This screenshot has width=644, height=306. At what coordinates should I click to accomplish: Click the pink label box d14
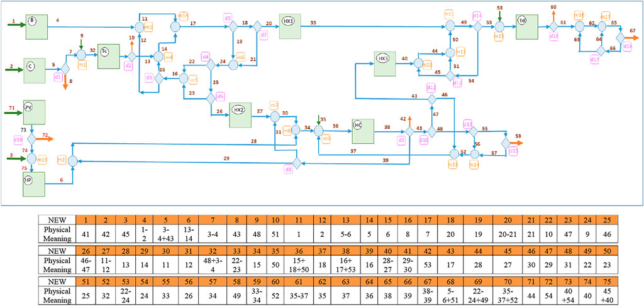(x=477, y=15)
